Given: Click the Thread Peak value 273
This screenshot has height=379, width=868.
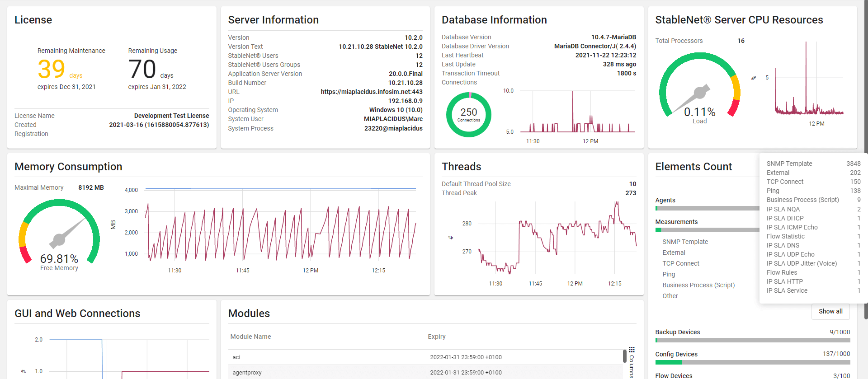Looking at the screenshot, I should (631, 193).
